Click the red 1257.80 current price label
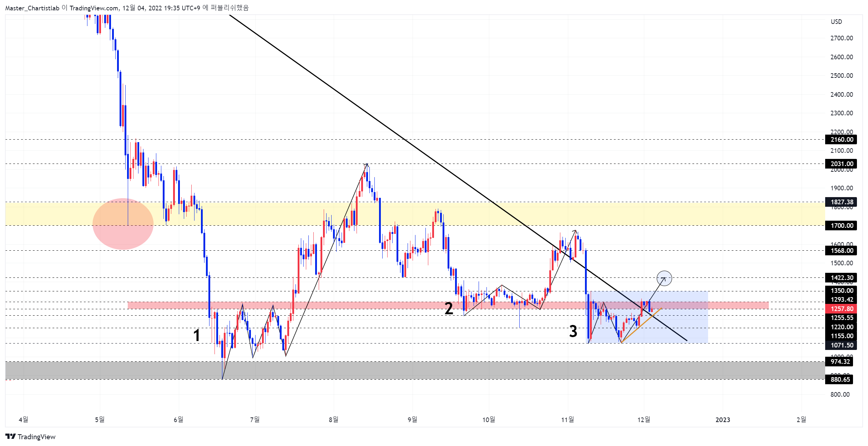The height and width of the screenshot is (446, 868). (841, 309)
